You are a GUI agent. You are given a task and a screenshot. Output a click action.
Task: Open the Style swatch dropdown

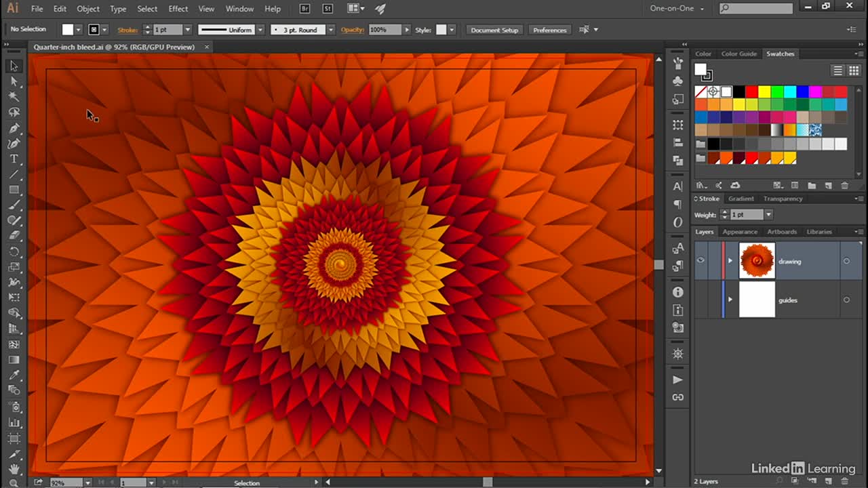(452, 30)
